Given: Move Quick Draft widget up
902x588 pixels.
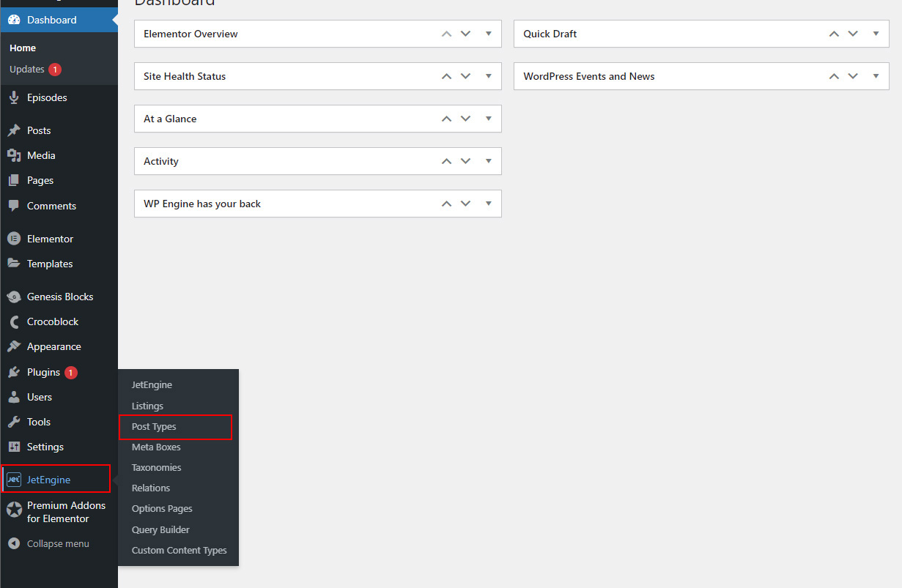Looking at the screenshot, I should pos(834,34).
